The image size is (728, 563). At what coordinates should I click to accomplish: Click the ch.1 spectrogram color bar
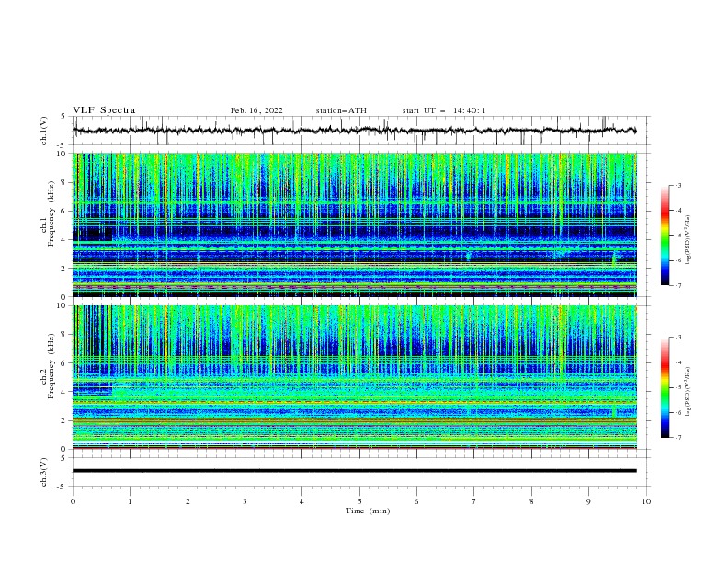click(665, 236)
